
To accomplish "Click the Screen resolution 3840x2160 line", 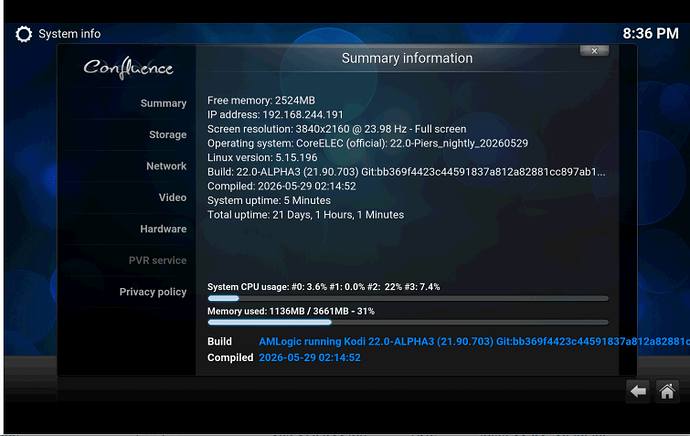I will tap(337, 129).
